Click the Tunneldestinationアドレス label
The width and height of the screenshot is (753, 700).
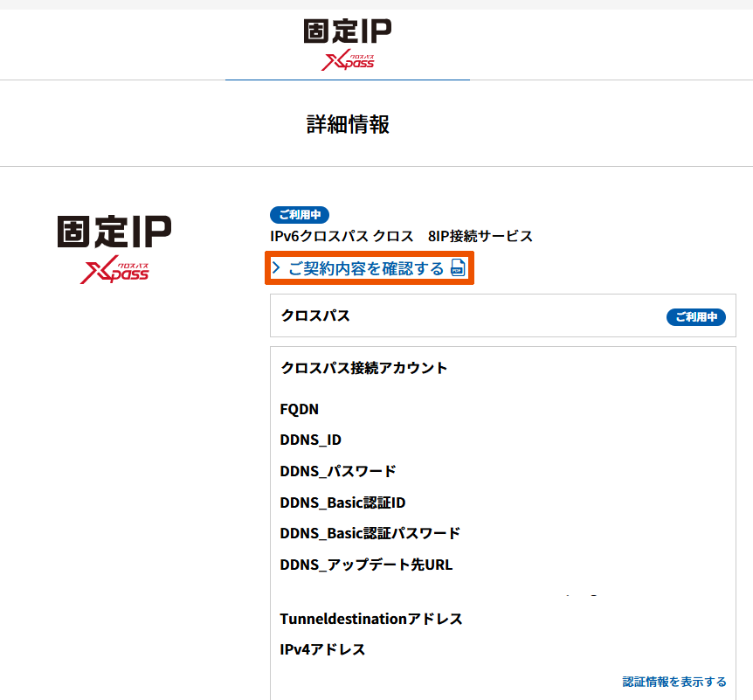370,619
